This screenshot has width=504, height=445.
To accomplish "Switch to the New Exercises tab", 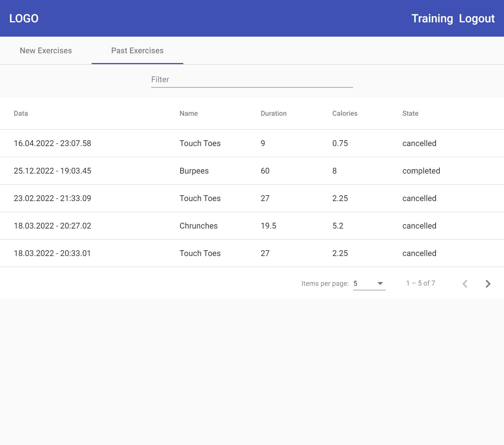I will [x=46, y=50].
